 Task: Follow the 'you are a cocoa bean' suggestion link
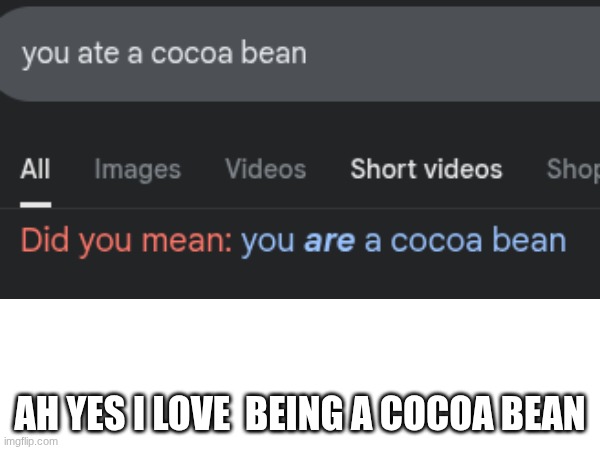click(403, 241)
